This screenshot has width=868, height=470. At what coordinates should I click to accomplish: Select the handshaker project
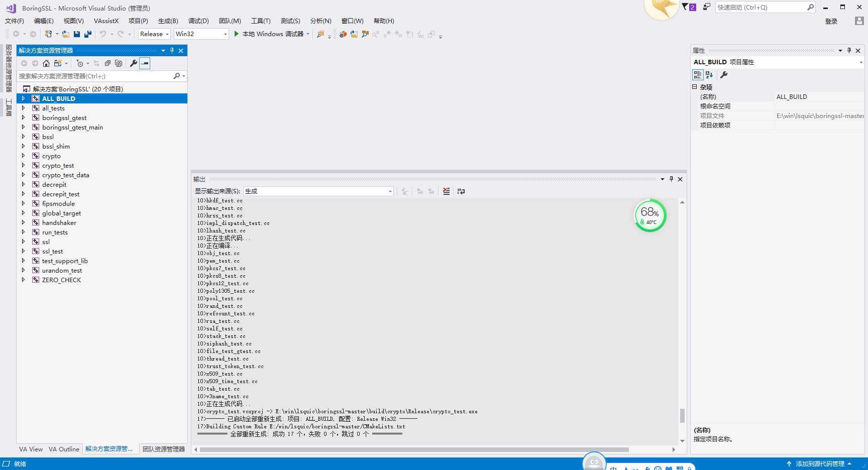click(59, 222)
